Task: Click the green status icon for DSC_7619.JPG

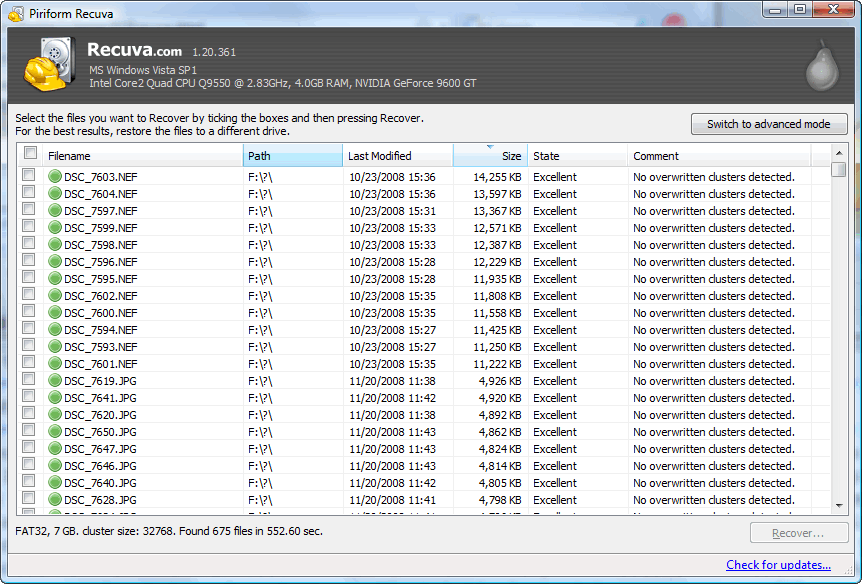Action: pos(54,381)
